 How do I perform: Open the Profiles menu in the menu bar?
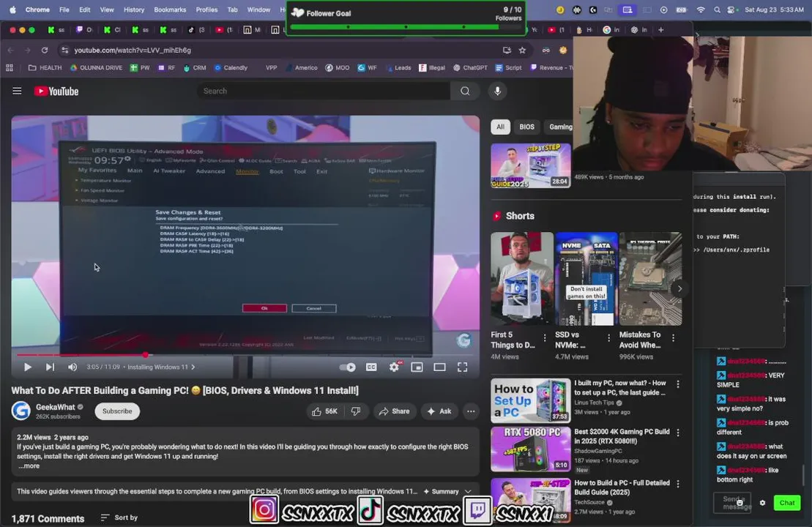coord(206,10)
